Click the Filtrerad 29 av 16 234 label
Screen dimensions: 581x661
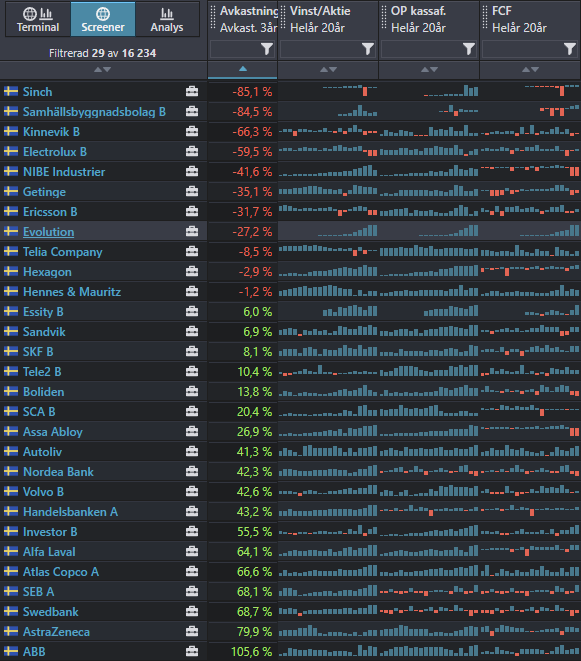(x=102, y=53)
